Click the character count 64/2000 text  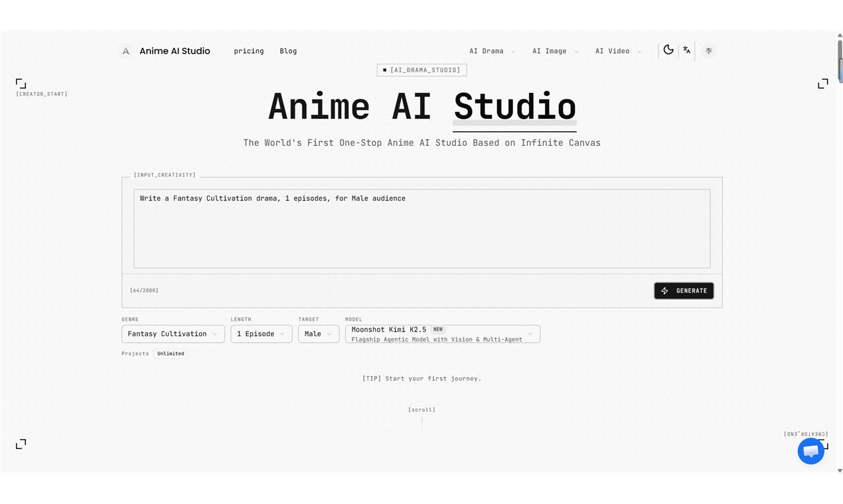click(x=144, y=290)
